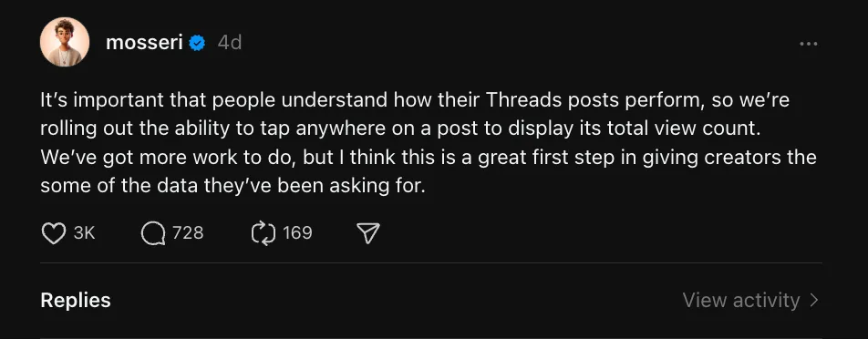Click the line "some of the data they've been asking for"
868x339 pixels.
pyautogui.click(x=232, y=186)
